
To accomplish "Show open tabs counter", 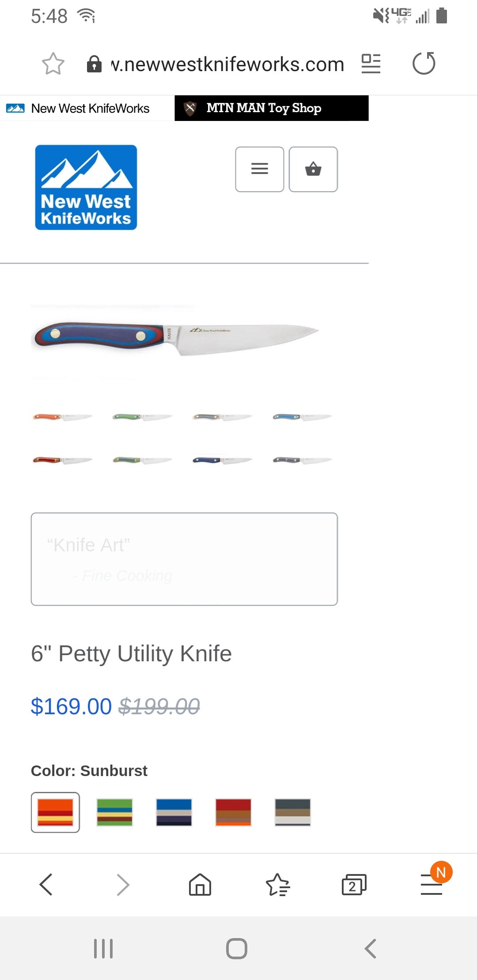I will (x=354, y=885).
